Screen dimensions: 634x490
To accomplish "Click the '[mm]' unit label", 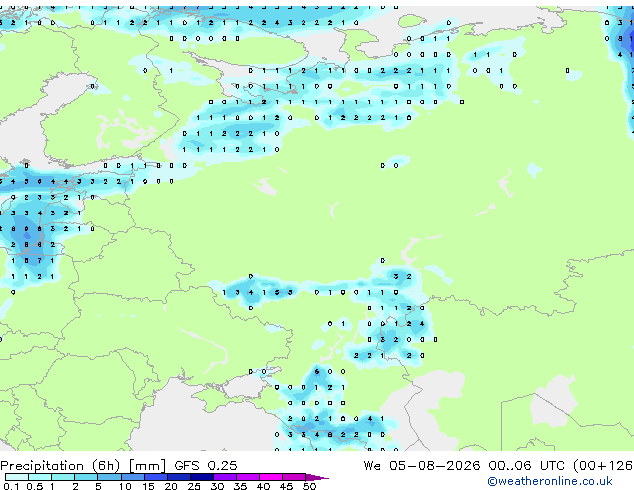I will pos(148,466).
